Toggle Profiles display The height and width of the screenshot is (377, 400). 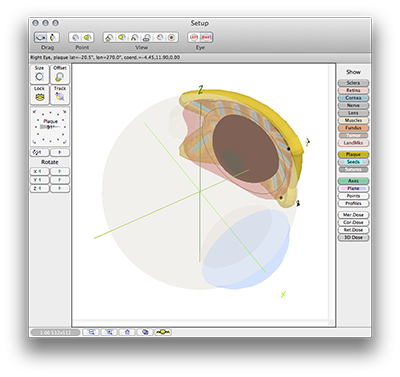click(x=353, y=203)
